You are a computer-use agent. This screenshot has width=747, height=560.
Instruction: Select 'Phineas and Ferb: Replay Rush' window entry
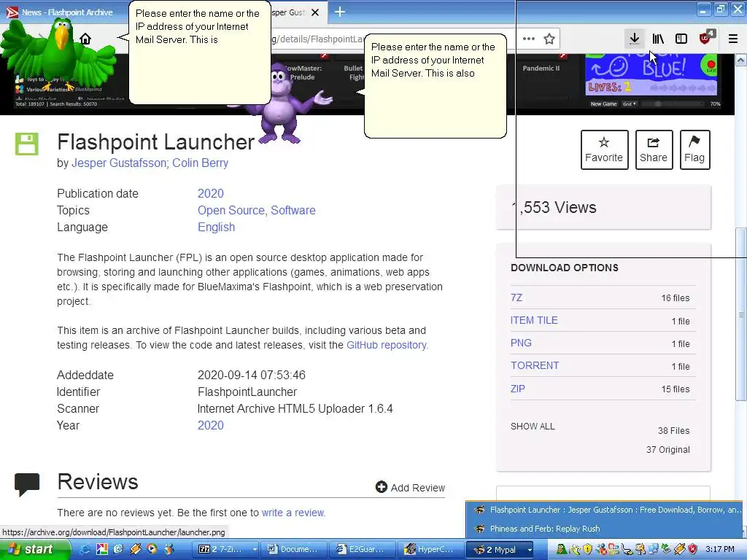[x=604, y=529]
